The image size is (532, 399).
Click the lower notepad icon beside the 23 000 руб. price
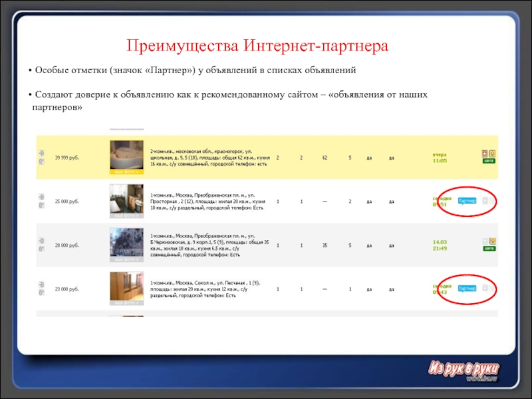tap(41, 293)
